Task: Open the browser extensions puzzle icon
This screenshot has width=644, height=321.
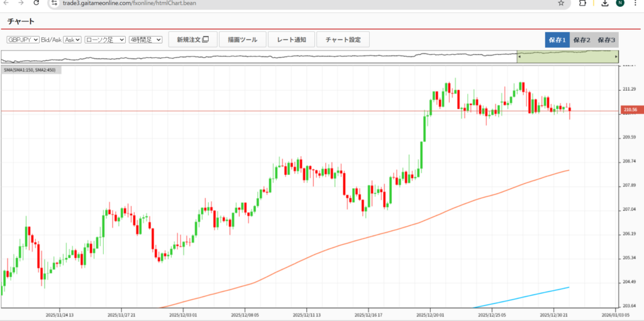Action: click(583, 3)
